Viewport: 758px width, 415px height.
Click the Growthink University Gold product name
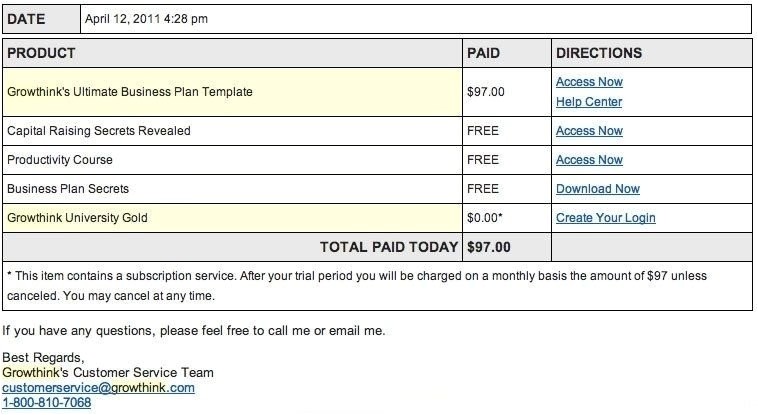(x=78, y=218)
